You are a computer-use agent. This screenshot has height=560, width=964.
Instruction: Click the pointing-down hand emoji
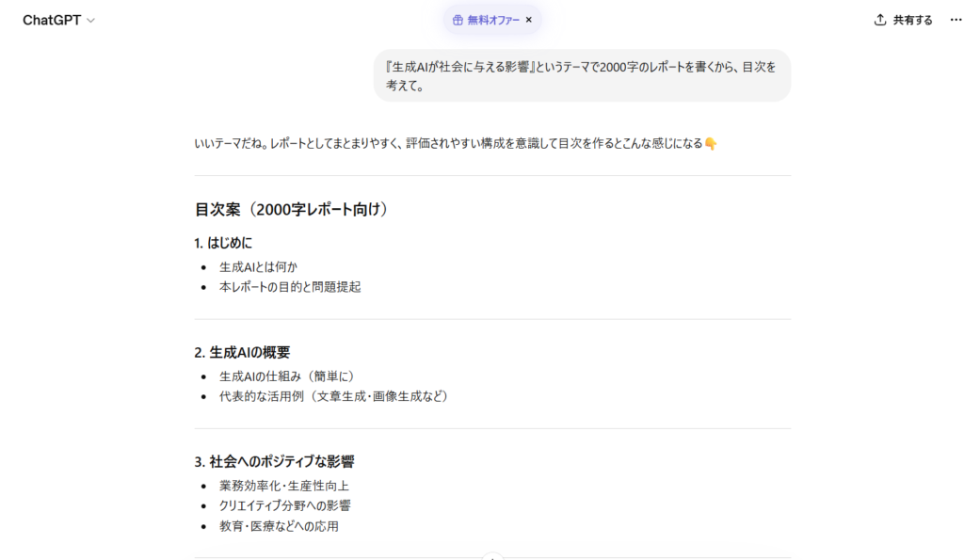click(711, 144)
